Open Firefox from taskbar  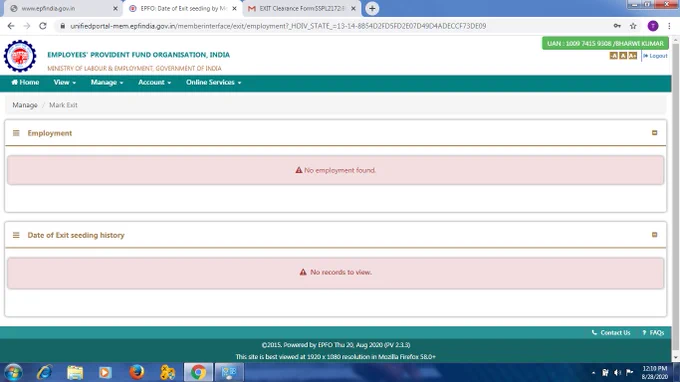click(x=137, y=372)
